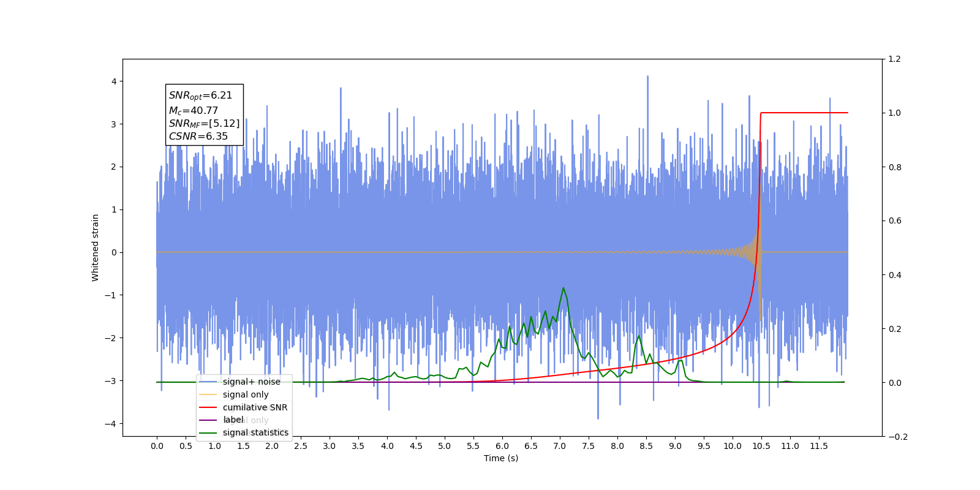The image size is (980, 490).
Task: Click x-axis tick label 2.0
Action: click(272, 446)
